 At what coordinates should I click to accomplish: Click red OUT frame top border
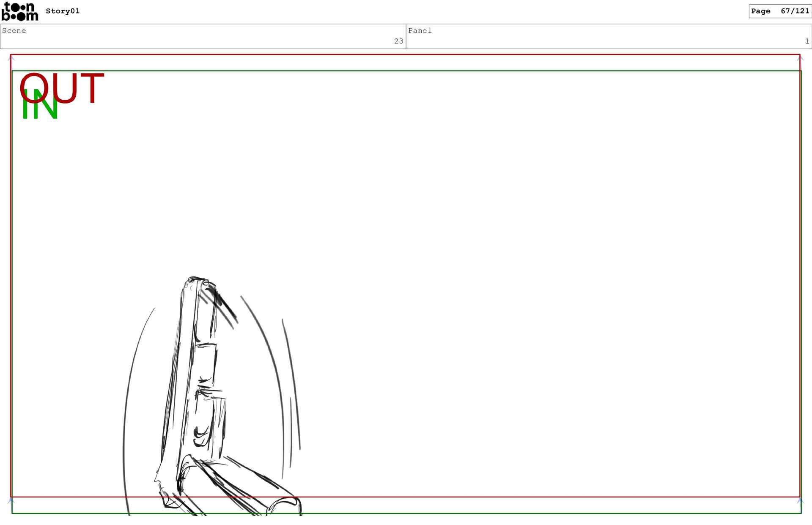pyautogui.click(x=406, y=55)
